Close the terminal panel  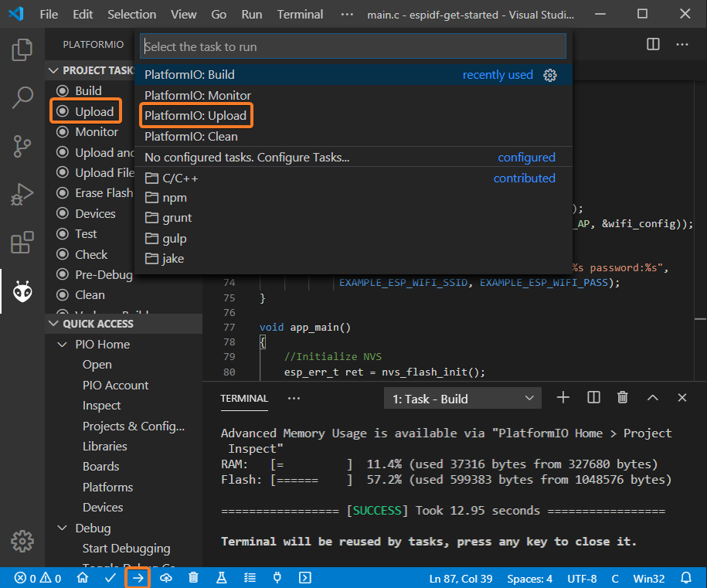[682, 398]
